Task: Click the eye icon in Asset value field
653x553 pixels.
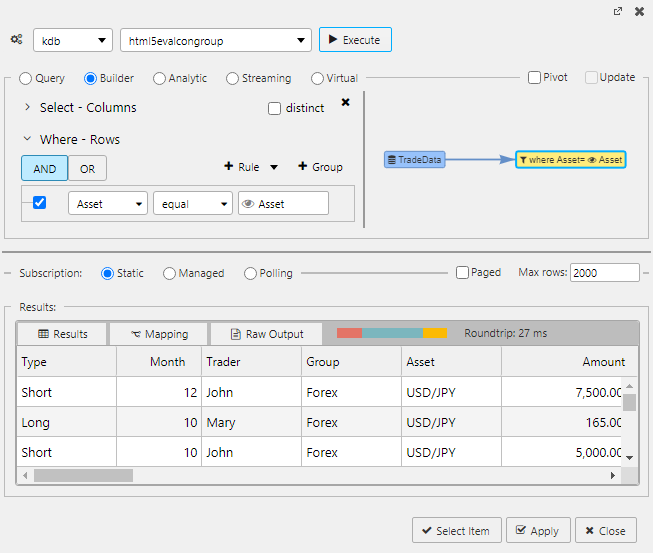Action: 248,204
